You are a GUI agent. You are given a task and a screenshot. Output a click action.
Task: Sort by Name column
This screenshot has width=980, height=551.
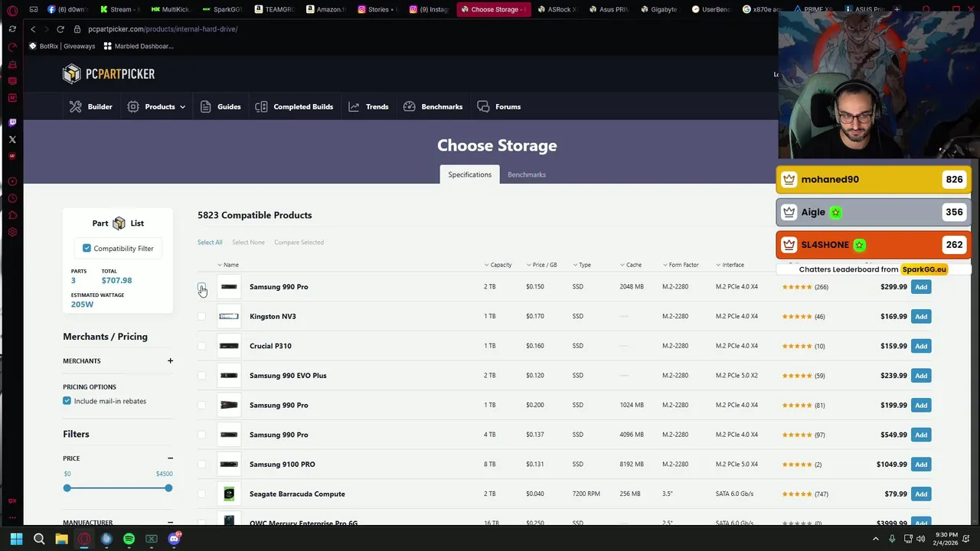click(x=228, y=265)
